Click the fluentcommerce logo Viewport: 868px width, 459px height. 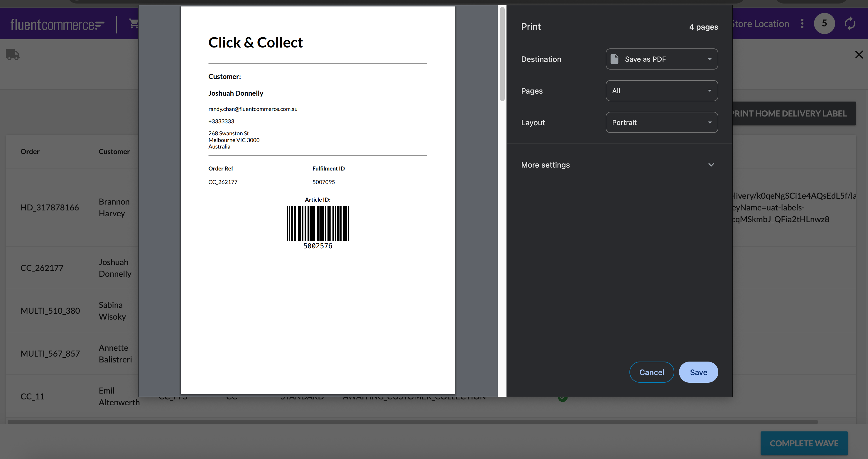click(57, 25)
